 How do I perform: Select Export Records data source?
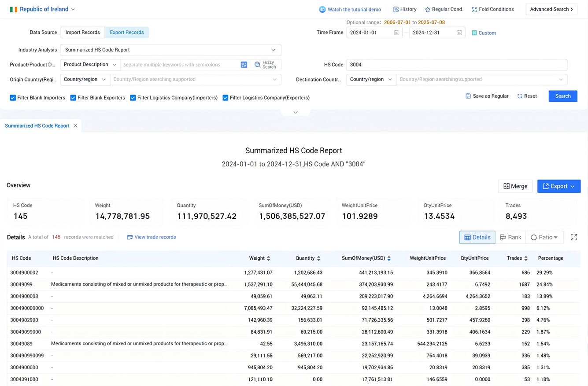[x=127, y=32]
